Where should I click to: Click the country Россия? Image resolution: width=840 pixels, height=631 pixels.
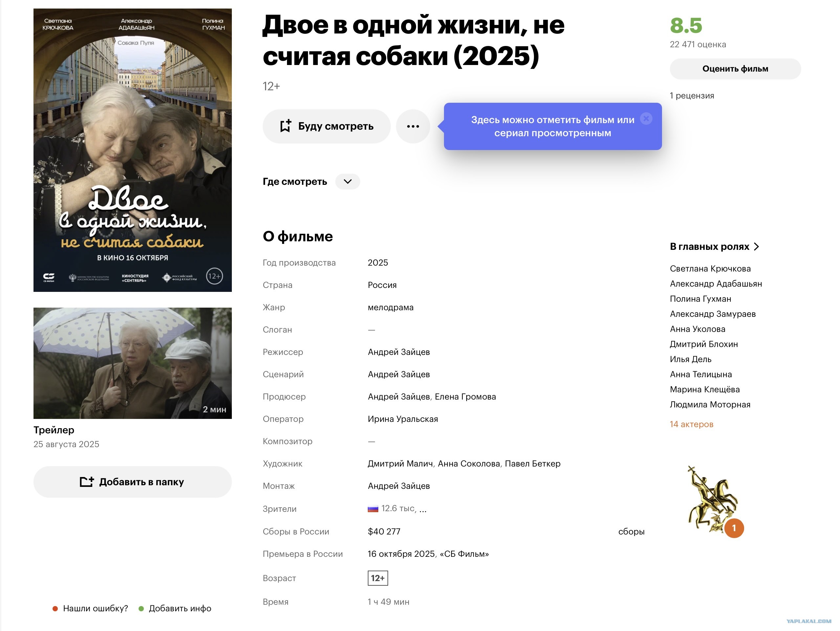click(x=382, y=285)
